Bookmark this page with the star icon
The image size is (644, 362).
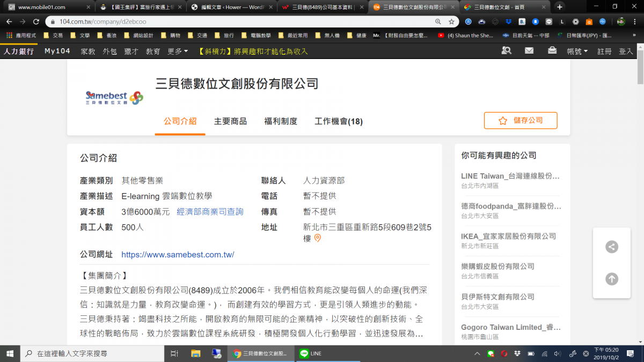pyautogui.click(x=451, y=21)
